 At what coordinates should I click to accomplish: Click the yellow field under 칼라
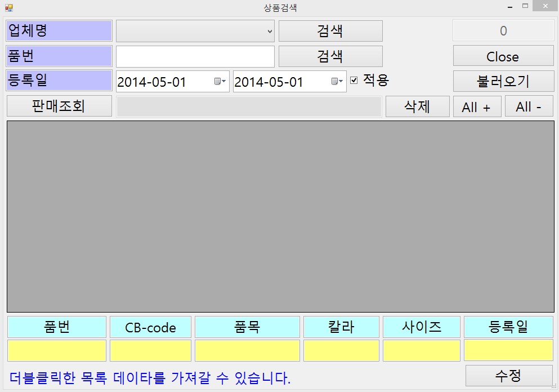coord(341,350)
